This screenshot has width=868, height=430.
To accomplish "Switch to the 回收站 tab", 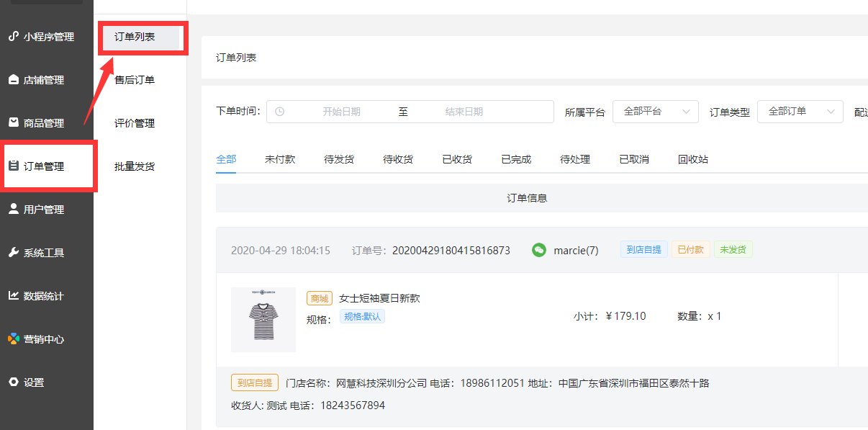I will [693, 159].
